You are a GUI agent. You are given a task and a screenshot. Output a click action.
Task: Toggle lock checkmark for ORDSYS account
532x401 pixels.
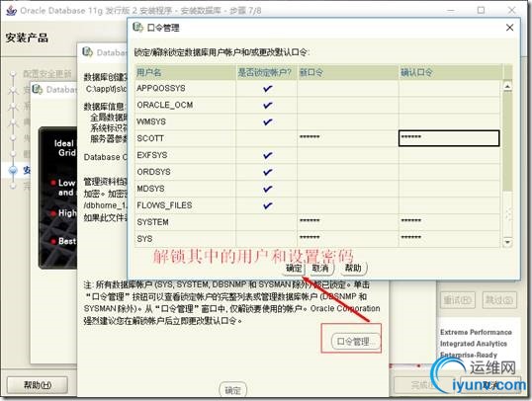click(267, 172)
